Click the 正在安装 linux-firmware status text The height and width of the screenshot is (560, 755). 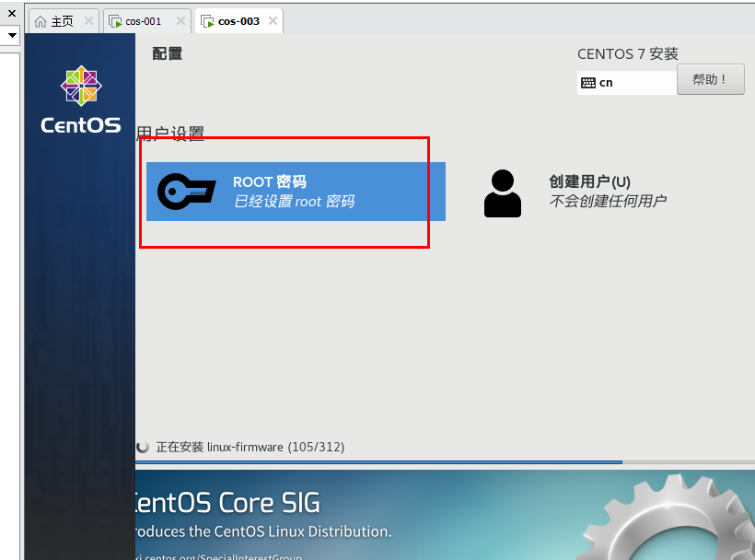[250, 447]
